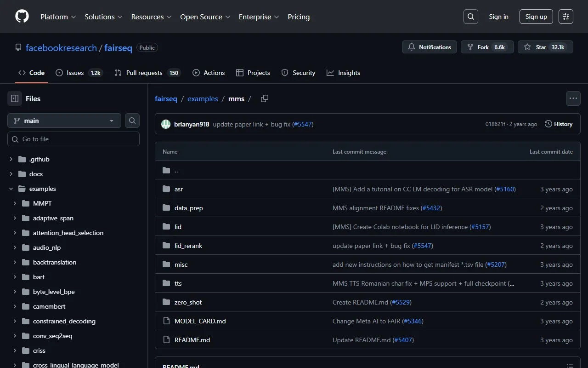
Task: Click the Sign up button
Action: click(x=536, y=17)
